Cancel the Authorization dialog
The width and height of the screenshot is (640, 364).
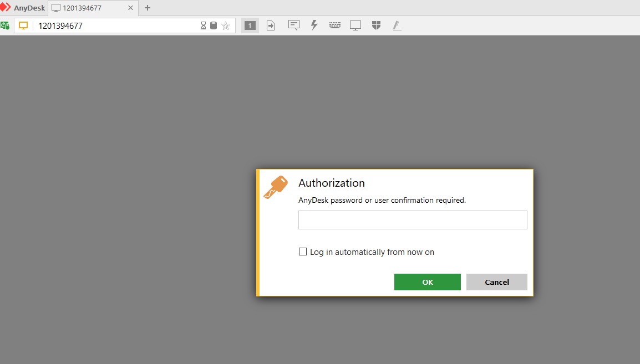tap(497, 282)
